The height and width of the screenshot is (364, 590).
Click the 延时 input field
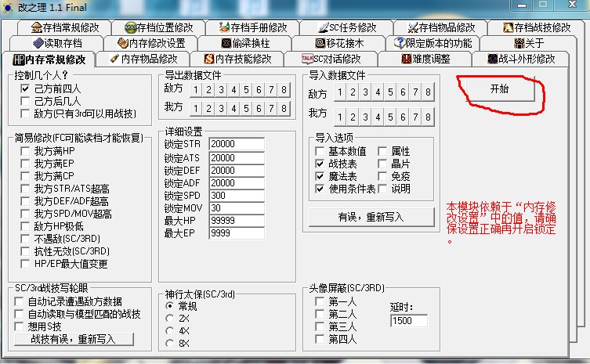point(409,321)
